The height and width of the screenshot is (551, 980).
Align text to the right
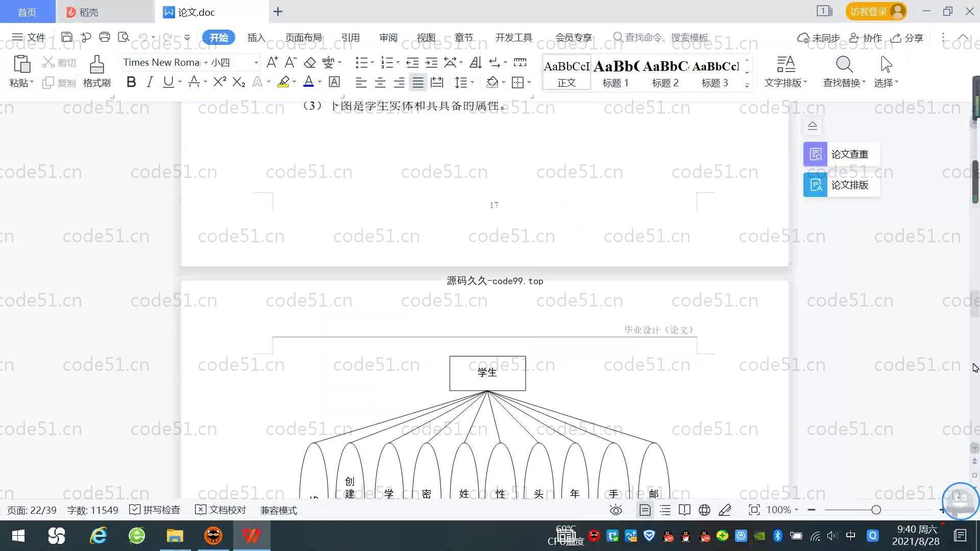tap(399, 82)
